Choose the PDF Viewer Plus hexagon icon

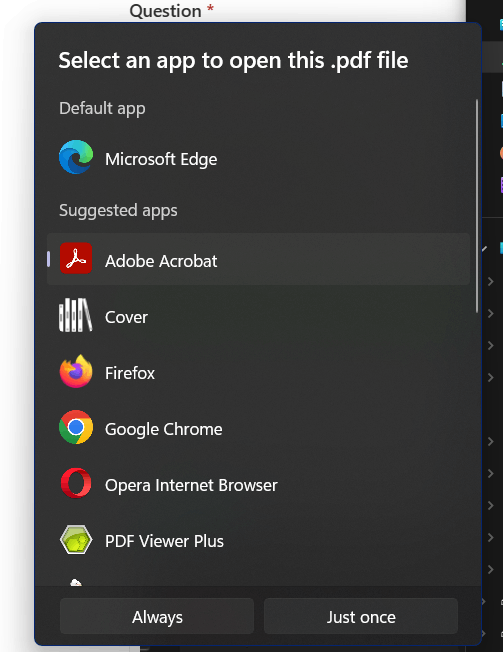(x=76, y=539)
